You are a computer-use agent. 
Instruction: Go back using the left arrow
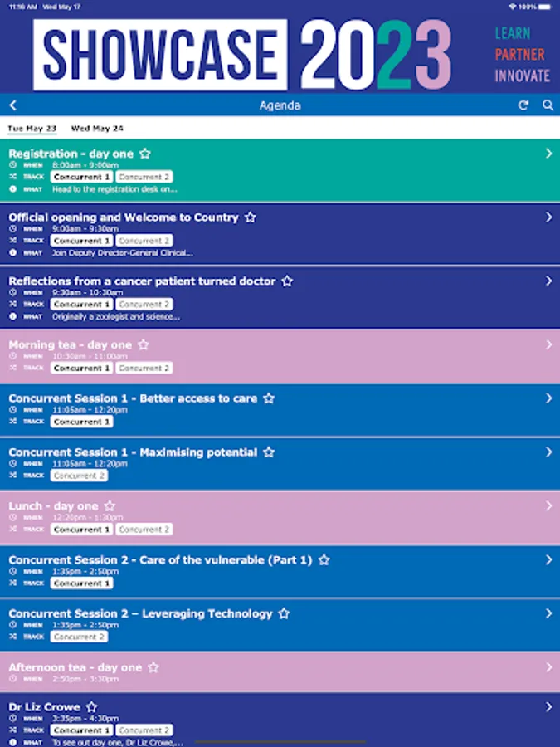pyautogui.click(x=12, y=105)
